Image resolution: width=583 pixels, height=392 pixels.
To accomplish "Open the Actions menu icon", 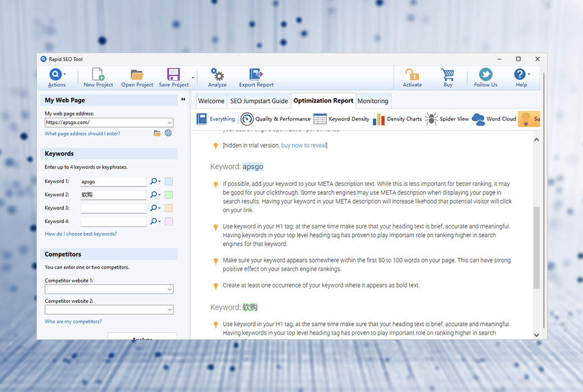I will click(x=55, y=74).
